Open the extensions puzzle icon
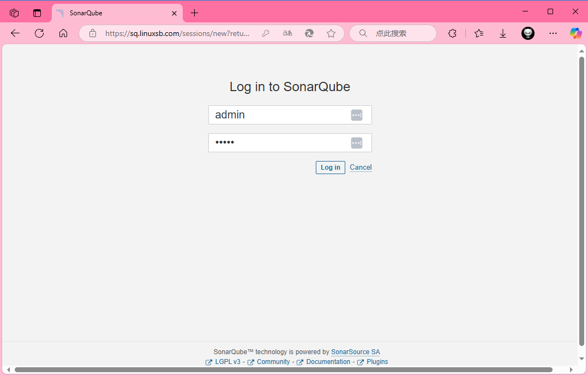 click(x=452, y=33)
